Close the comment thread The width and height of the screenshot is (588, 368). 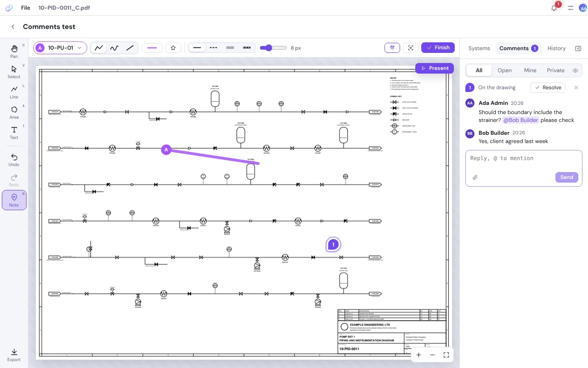coord(576,87)
